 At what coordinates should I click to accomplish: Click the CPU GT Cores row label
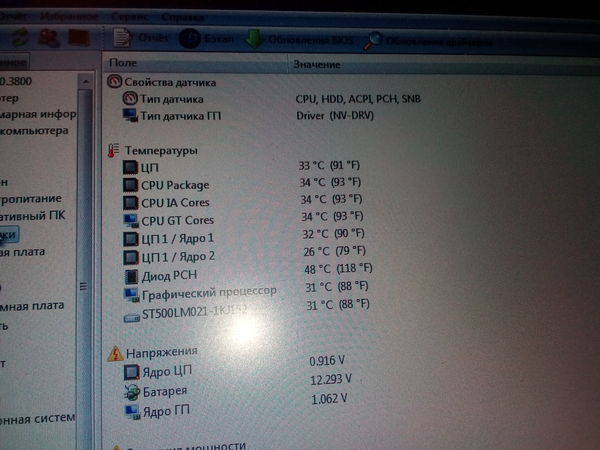point(178,221)
